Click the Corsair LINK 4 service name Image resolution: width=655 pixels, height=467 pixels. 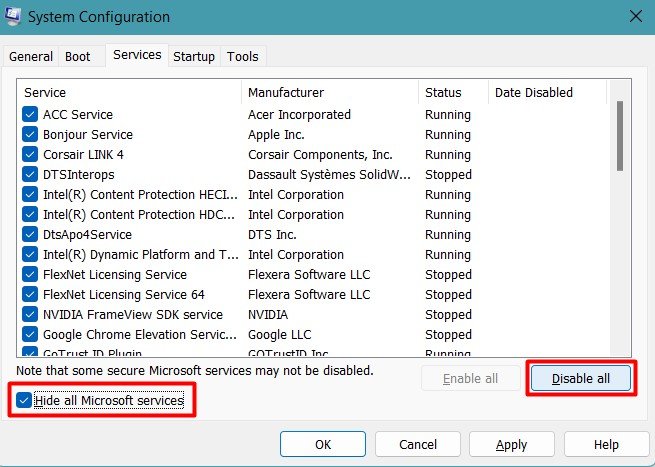83,155
